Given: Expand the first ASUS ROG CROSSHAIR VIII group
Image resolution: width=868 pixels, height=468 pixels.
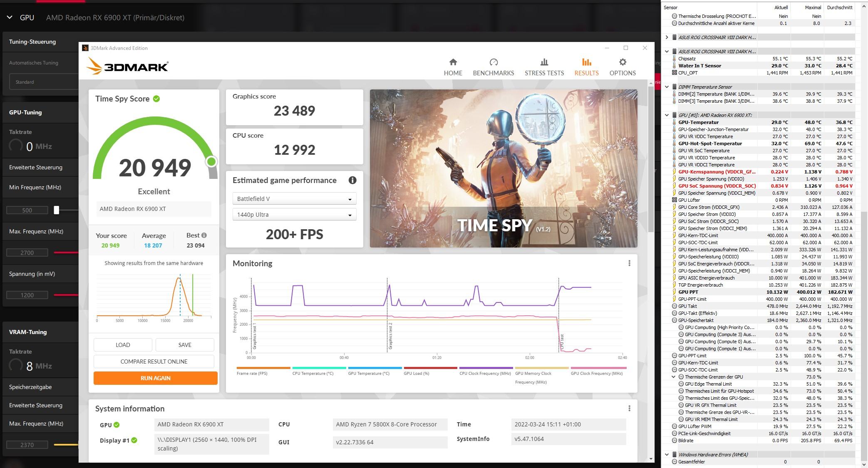Looking at the screenshot, I should (667, 37).
